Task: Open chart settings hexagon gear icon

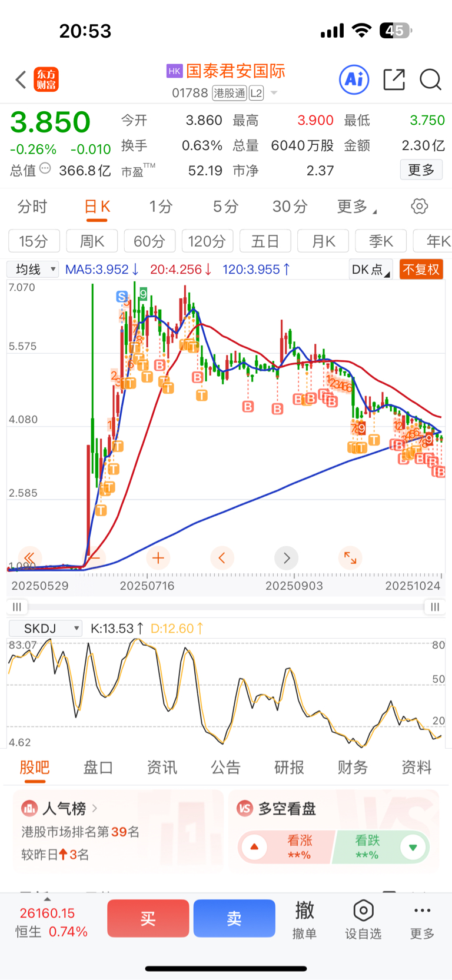Action: 420,206
